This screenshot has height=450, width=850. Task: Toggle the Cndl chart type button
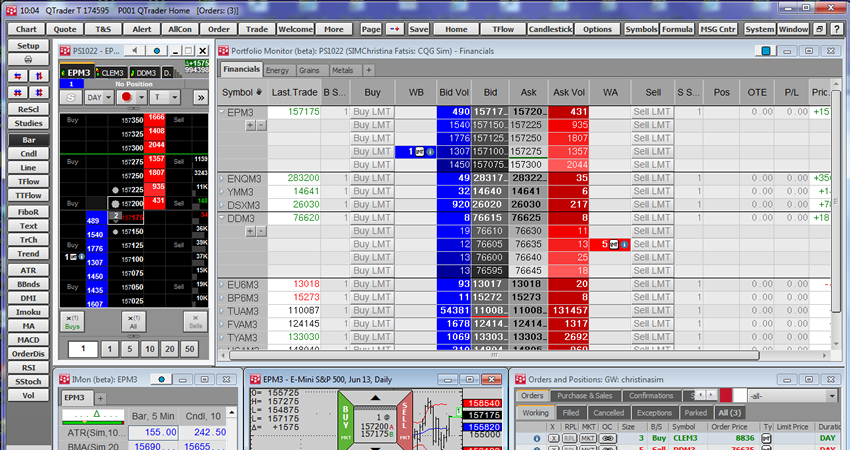pyautogui.click(x=28, y=153)
